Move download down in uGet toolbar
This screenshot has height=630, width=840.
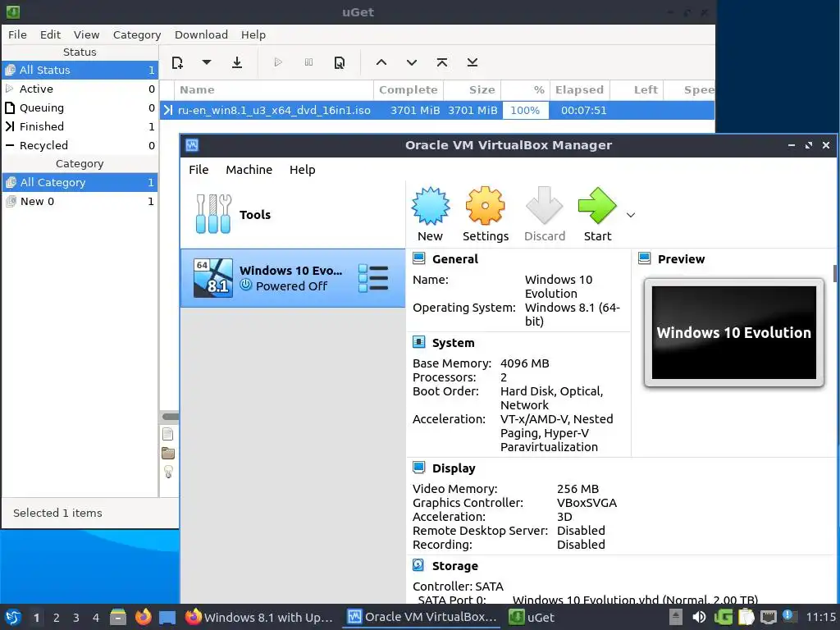pyautogui.click(x=412, y=62)
